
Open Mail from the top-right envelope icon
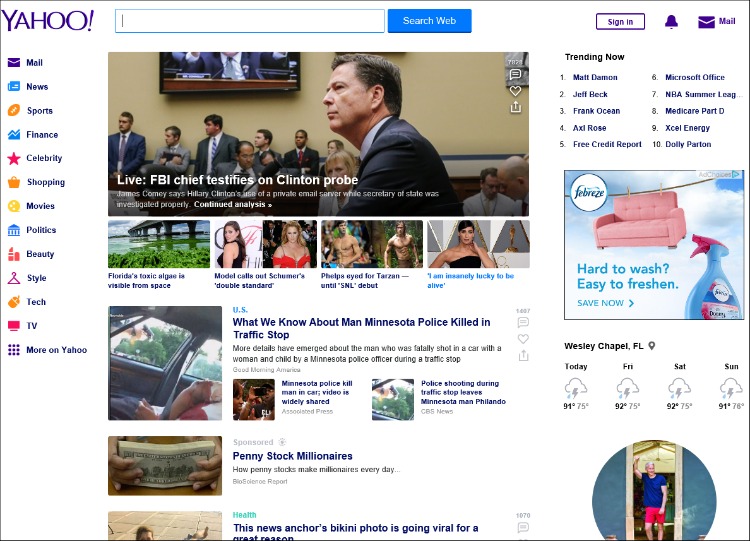(707, 21)
